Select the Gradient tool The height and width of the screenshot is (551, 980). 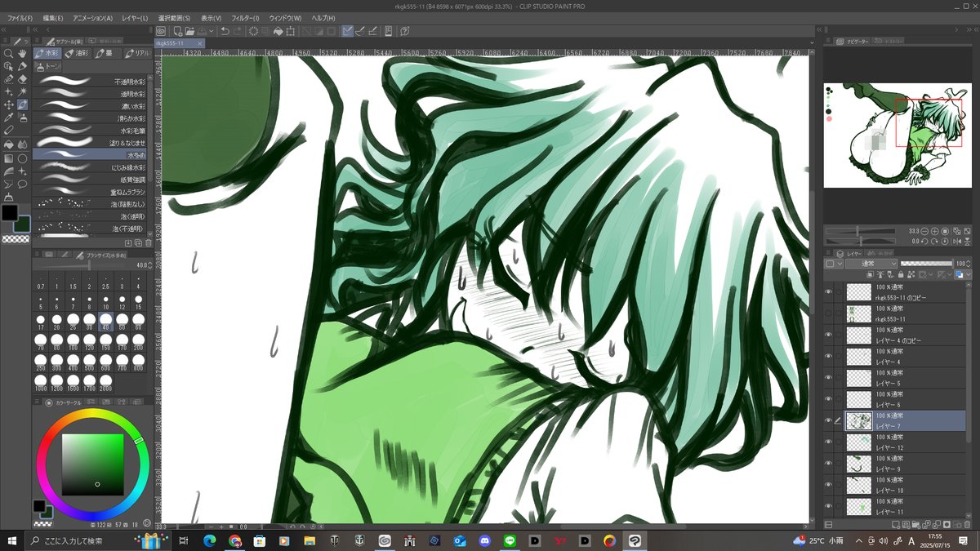[x=8, y=157]
